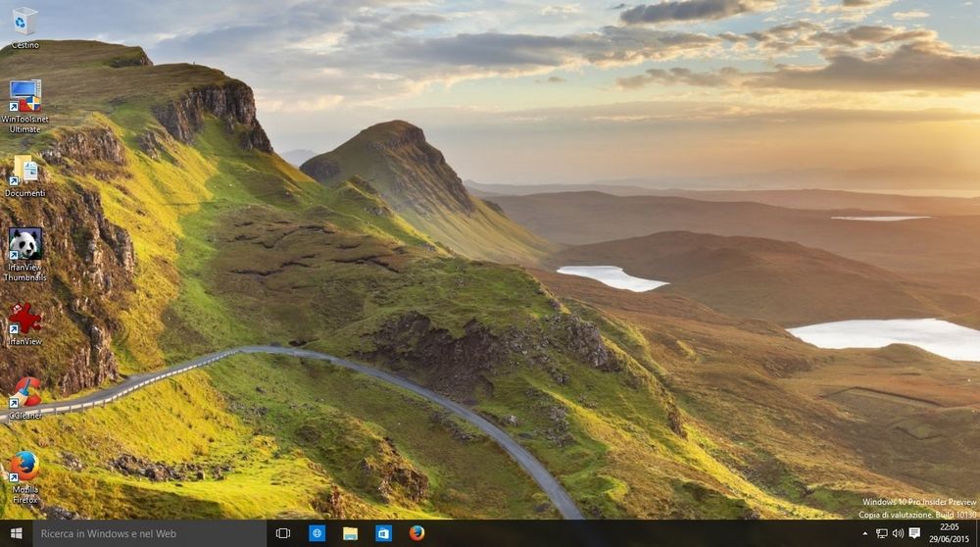Image resolution: width=980 pixels, height=547 pixels.
Task: Click the Show Desktop strip at the taskbar edge
Action: tap(977, 533)
